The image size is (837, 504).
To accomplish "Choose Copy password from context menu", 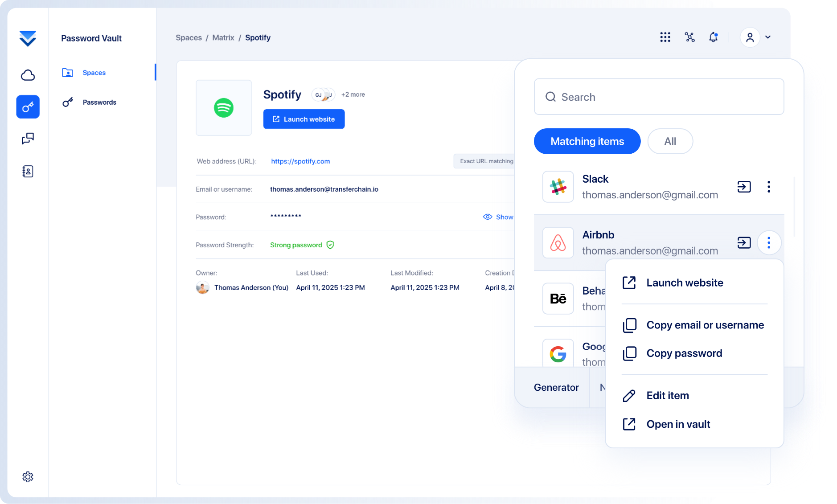I will coord(684,353).
